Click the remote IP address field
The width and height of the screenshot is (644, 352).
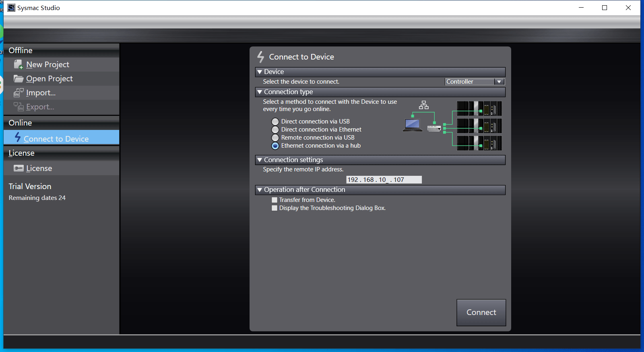coord(384,180)
